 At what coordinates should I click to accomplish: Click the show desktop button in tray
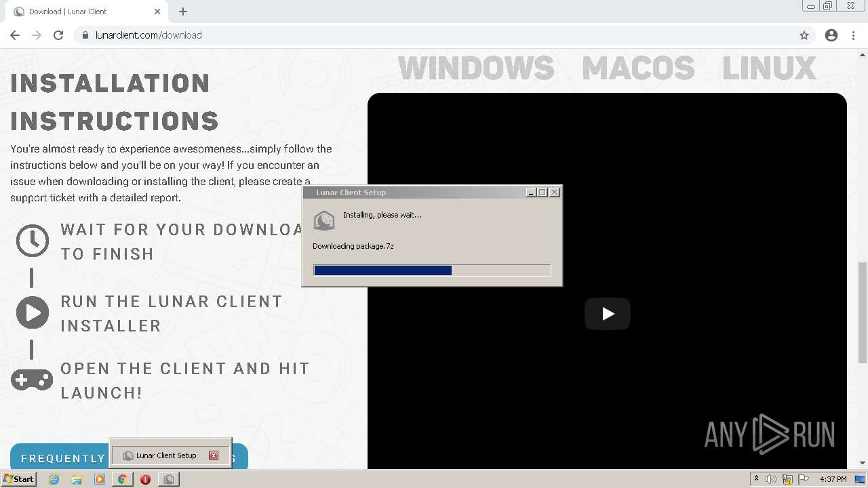[861, 479]
